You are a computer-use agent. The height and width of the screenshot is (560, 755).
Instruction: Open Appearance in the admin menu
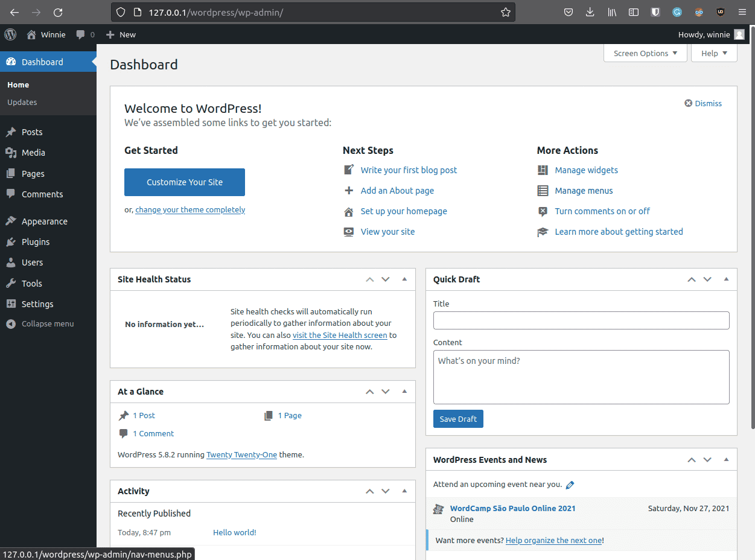tap(48, 221)
